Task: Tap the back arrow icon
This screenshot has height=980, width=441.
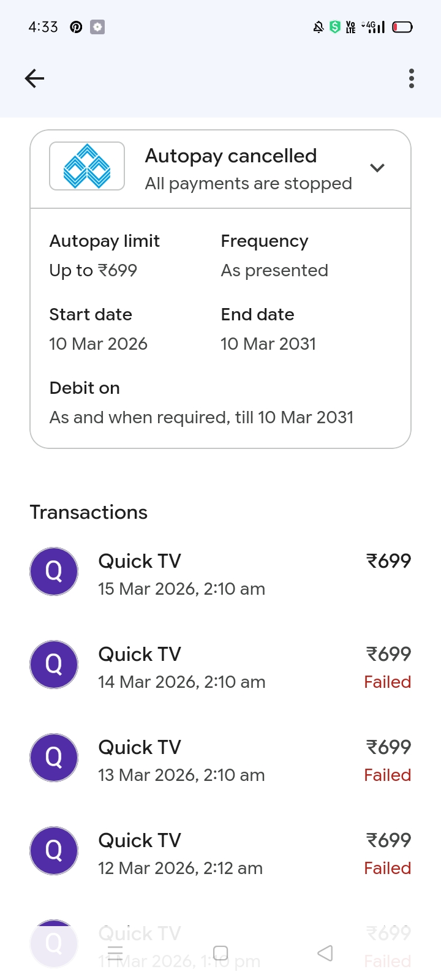Action: click(x=34, y=78)
